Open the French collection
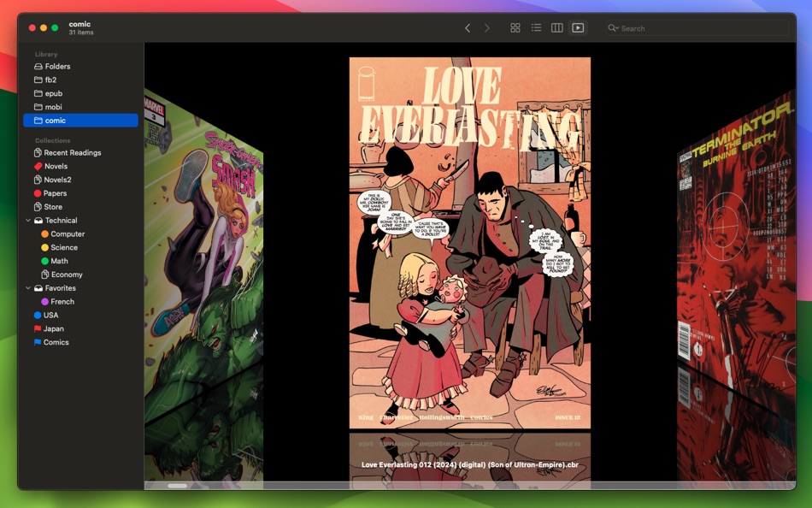Screen dimensions: 812x508 [81, 301]
